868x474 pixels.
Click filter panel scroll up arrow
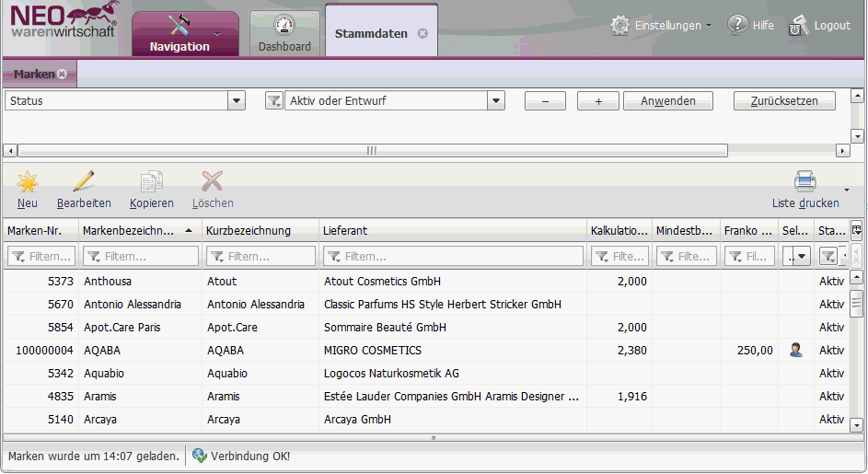click(858, 96)
